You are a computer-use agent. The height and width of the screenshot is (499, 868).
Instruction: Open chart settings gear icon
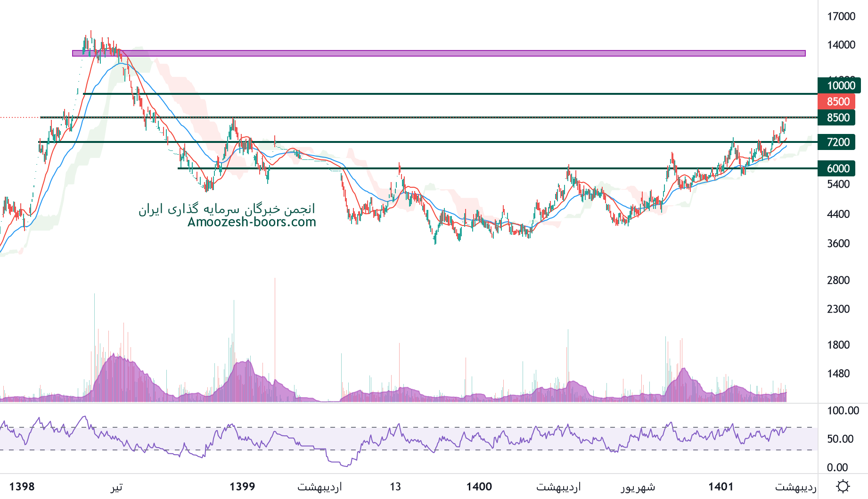point(843,486)
